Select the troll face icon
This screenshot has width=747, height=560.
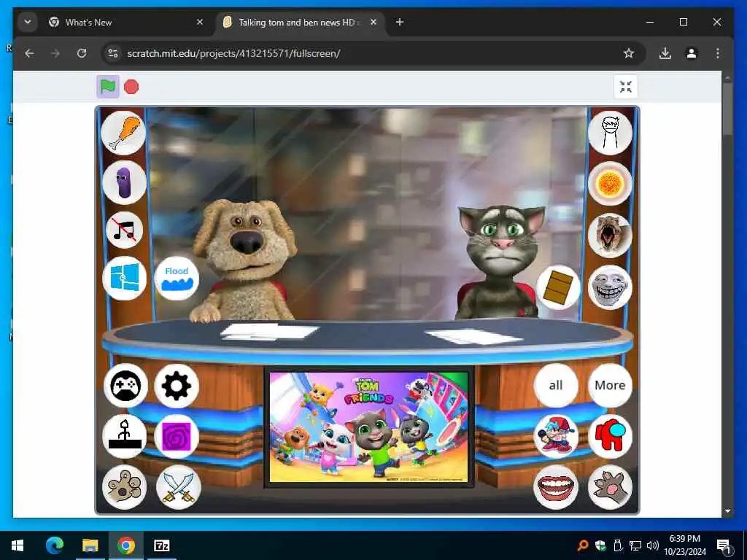point(611,287)
